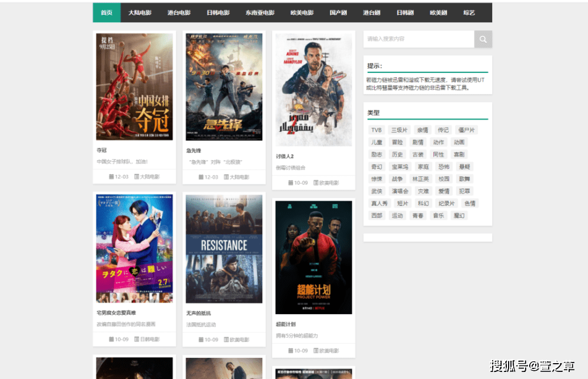Filter by the 悬疑 type tag
The width and height of the screenshot is (588, 379).
(x=465, y=167)
